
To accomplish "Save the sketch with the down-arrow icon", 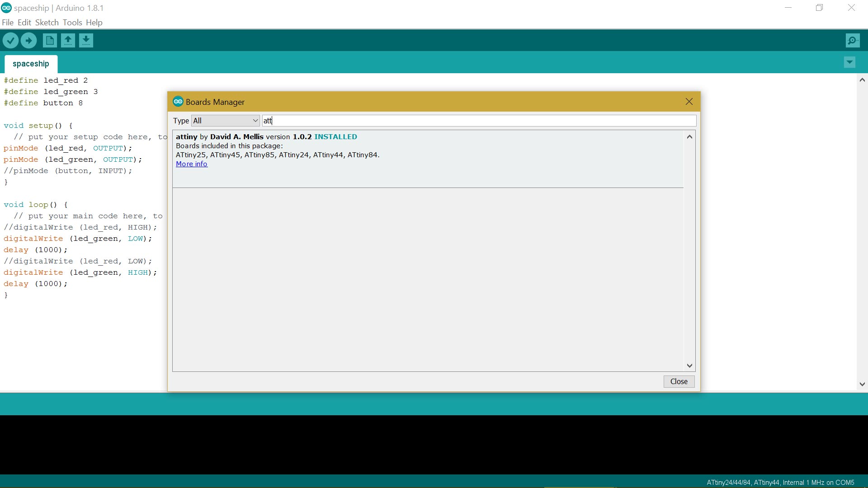I will pos(86,41).
